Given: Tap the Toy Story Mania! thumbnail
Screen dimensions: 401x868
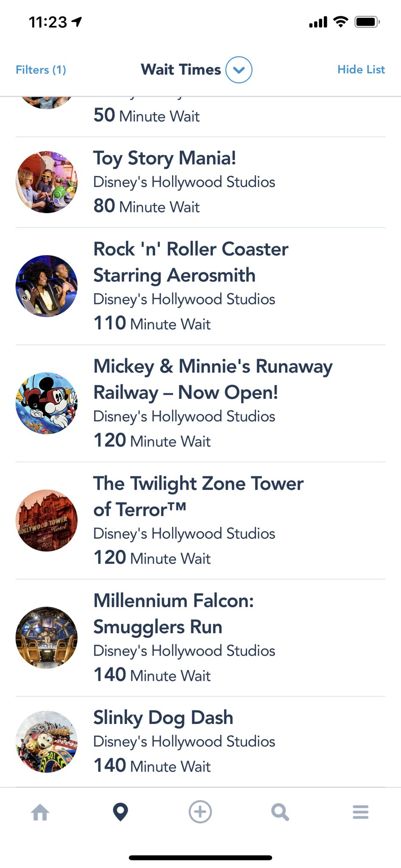Looking at the screenshot, I should click(47, 182).
